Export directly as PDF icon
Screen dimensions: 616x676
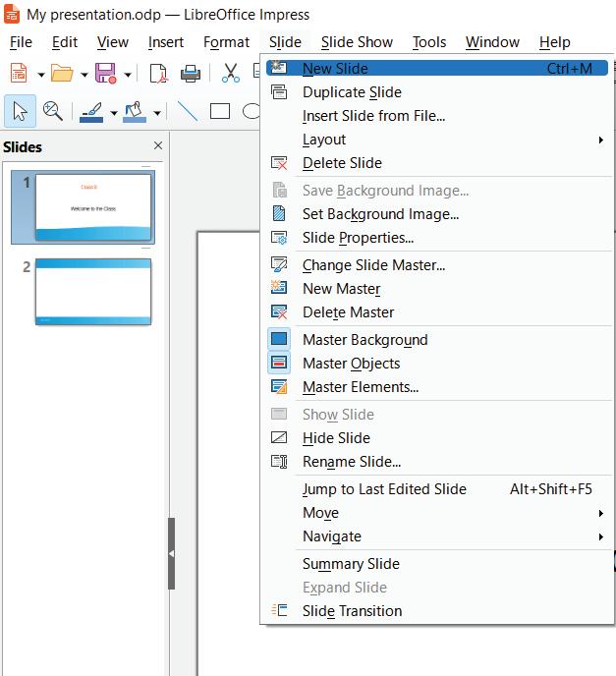158,74
